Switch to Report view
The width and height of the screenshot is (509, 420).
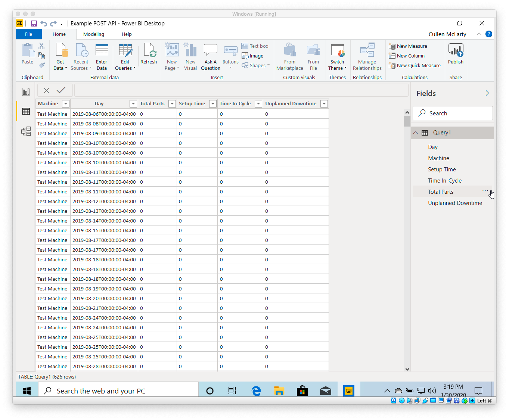click(x=26, y=92)
